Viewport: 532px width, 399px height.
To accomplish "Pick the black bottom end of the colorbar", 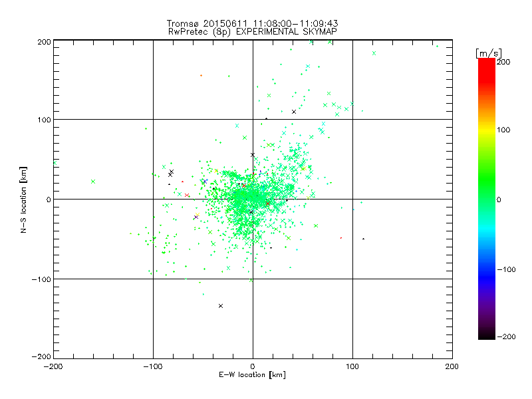I will [487, 334].
